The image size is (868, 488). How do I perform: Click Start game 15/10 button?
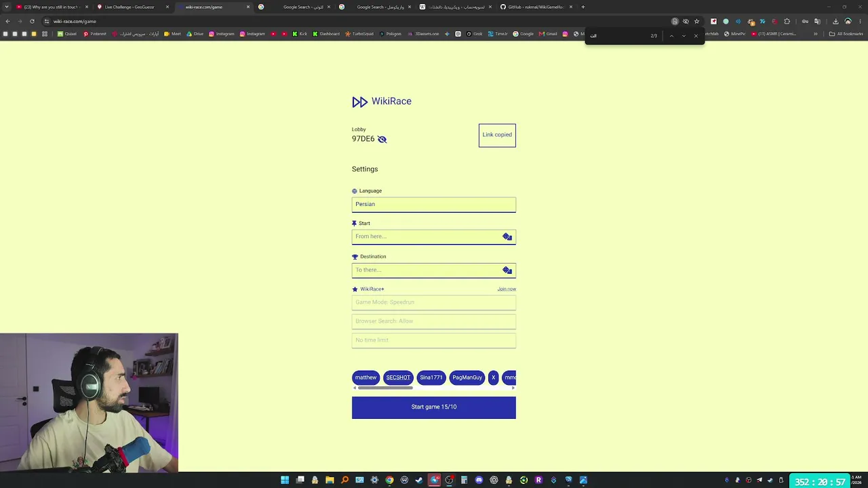click(x=434, y=407)
